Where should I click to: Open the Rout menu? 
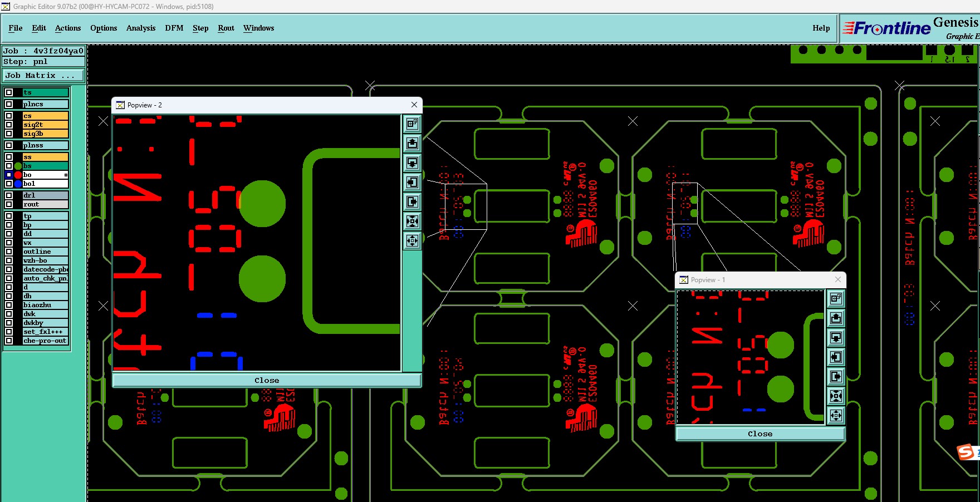point(226,28)
